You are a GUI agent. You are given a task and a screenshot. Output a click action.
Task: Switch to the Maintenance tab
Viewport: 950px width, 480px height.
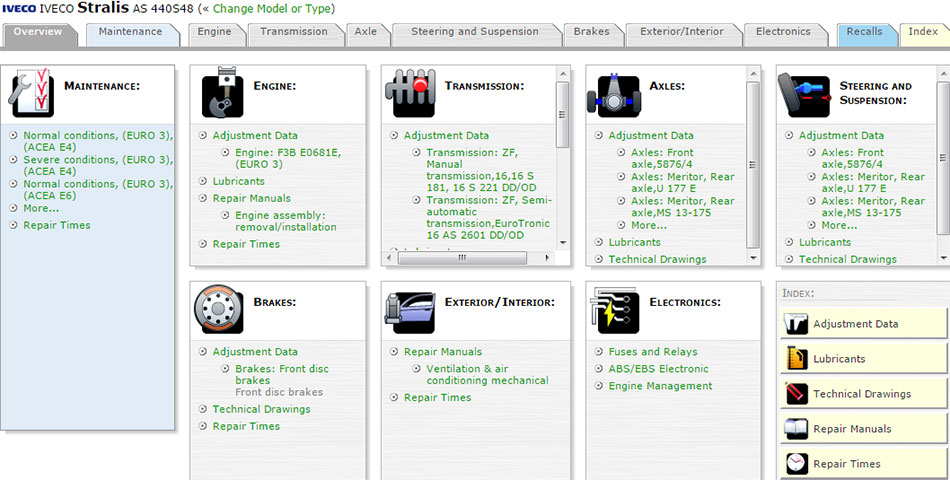click(x=132, y=34)
